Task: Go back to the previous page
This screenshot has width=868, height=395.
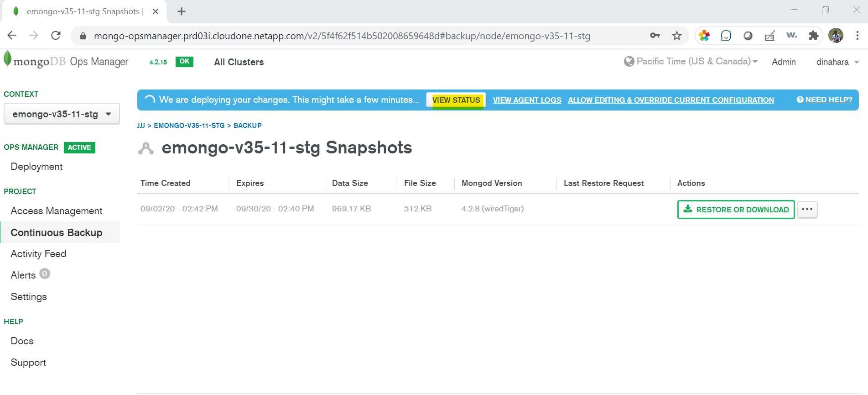Action: [12, 36]
